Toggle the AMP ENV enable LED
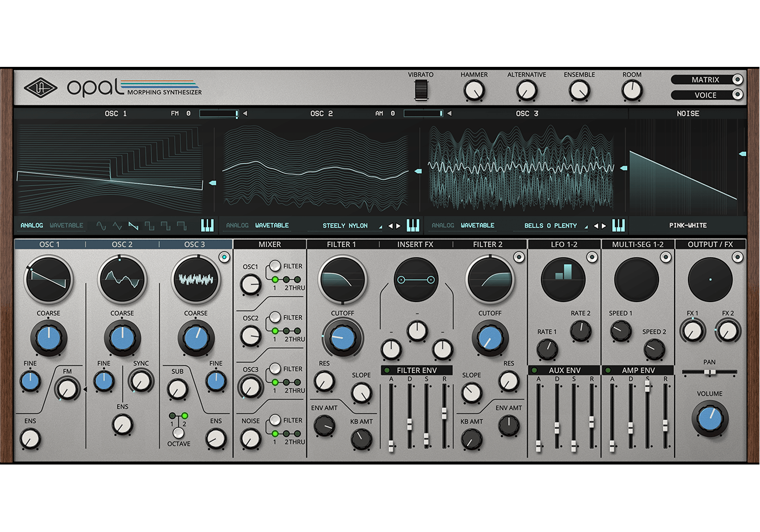This screenshot has width=760, height=532. point(608,370)
